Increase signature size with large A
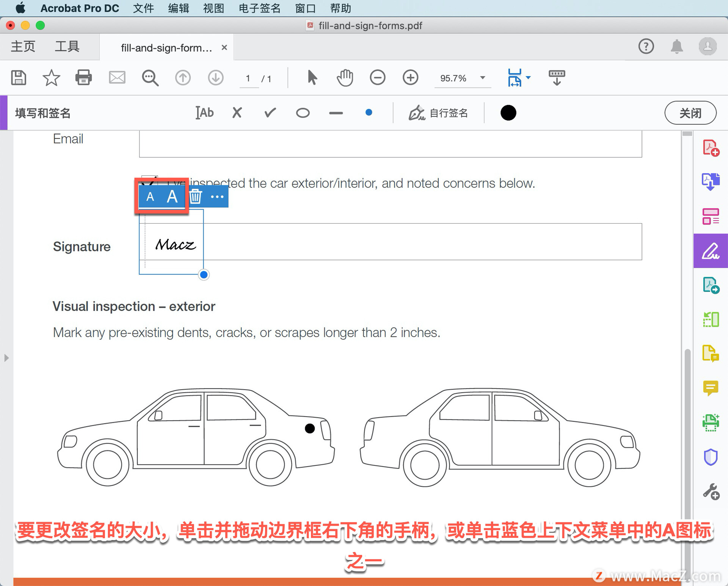 coord(172,197)
